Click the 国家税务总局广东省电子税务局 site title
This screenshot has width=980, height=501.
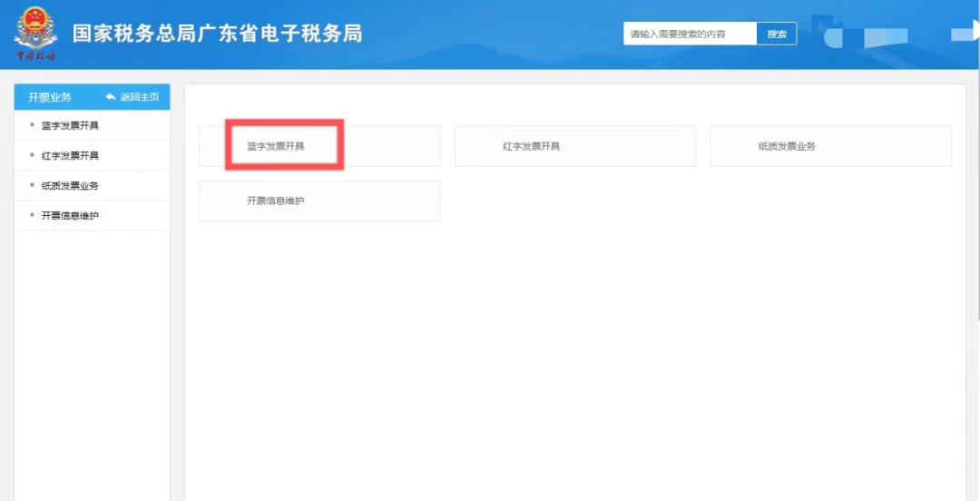218,34
